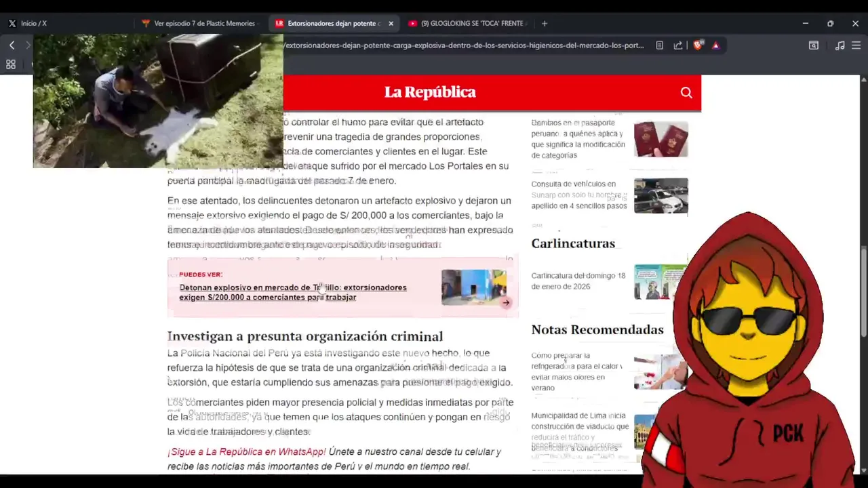Image resolution: width=868 pixels, height=488 pixels.
Task: Click the grid apps icon below back arrow
Action: 11,64
